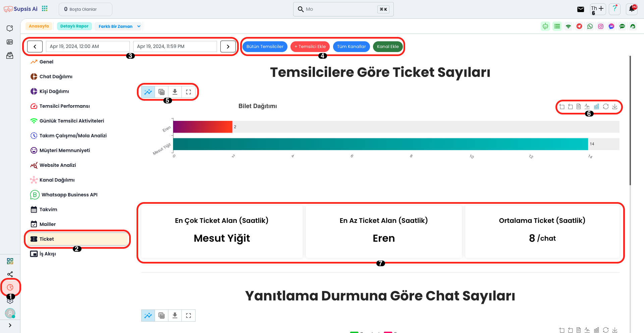Go to next date range arrow

click(x=228, y=46)
